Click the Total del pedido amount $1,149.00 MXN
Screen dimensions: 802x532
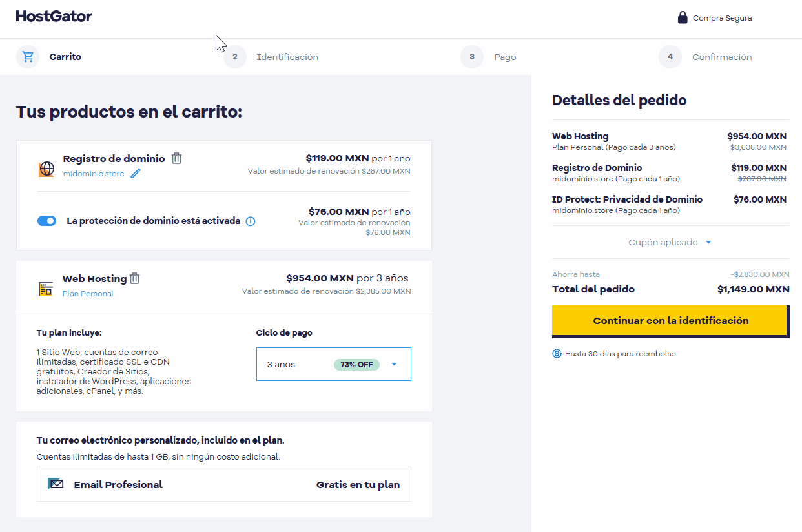[x=753, y=289]
